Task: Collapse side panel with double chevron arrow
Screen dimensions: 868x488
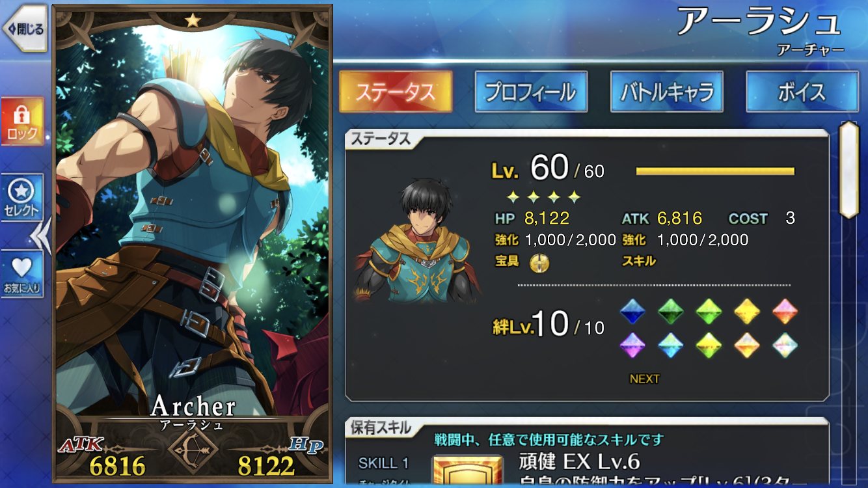Action: click(x=42, y=236)
